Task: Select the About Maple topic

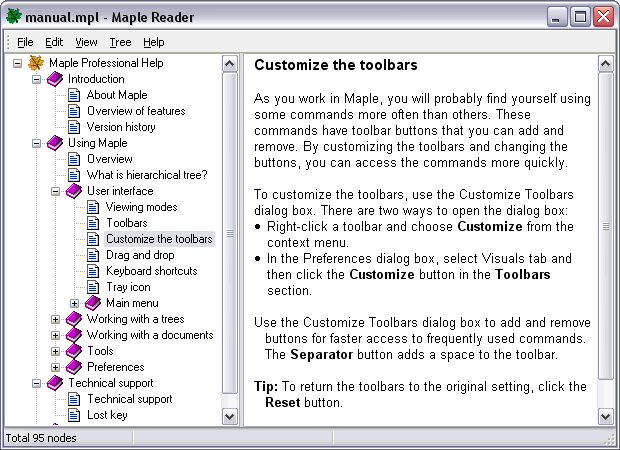Action: (117, 95)
